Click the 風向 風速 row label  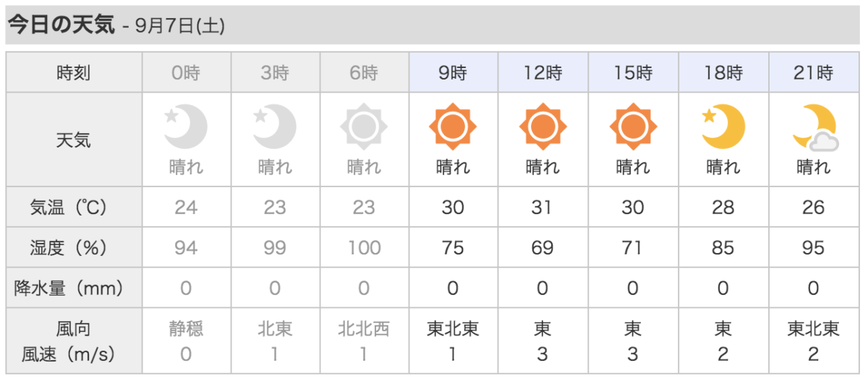pyautogui.click(x=74, y=341)
